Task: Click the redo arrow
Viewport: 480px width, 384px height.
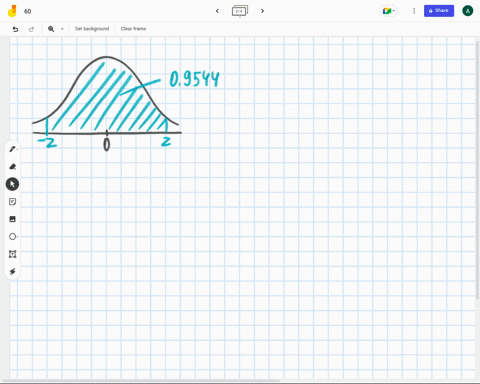Action: (31, 29)
